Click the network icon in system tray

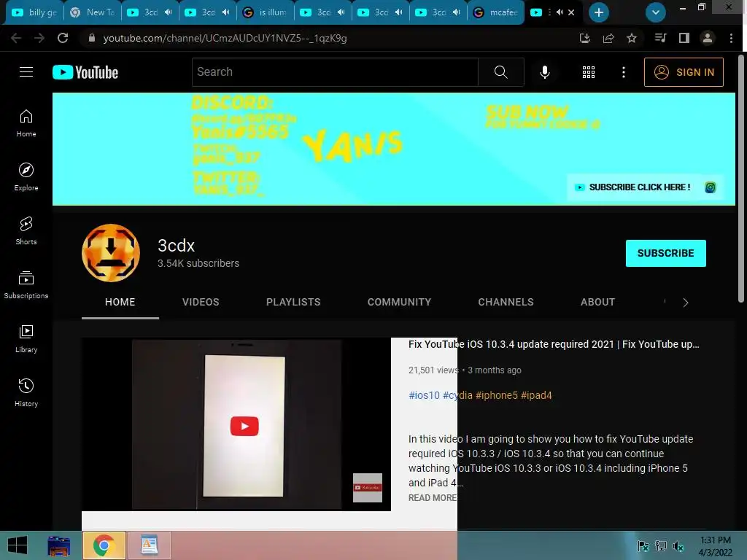pyautogui.click(x=661, y=546)
